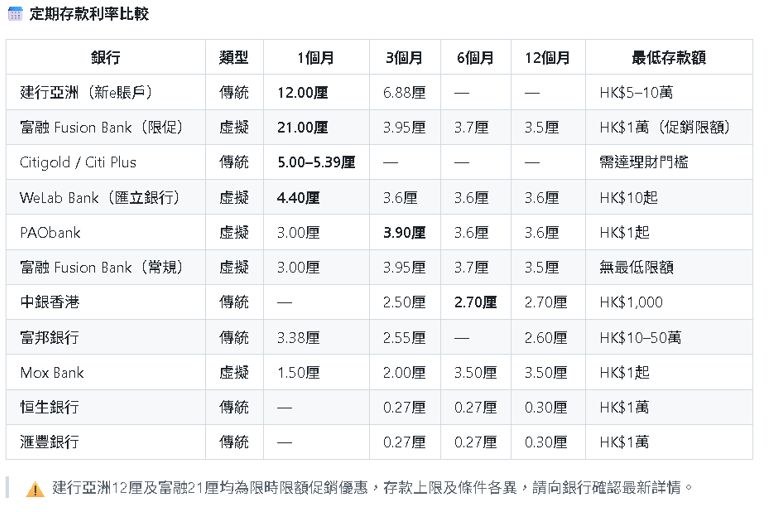
Task: Click 傳統 type in the 中銀香港 row
Action: point(234,302)
